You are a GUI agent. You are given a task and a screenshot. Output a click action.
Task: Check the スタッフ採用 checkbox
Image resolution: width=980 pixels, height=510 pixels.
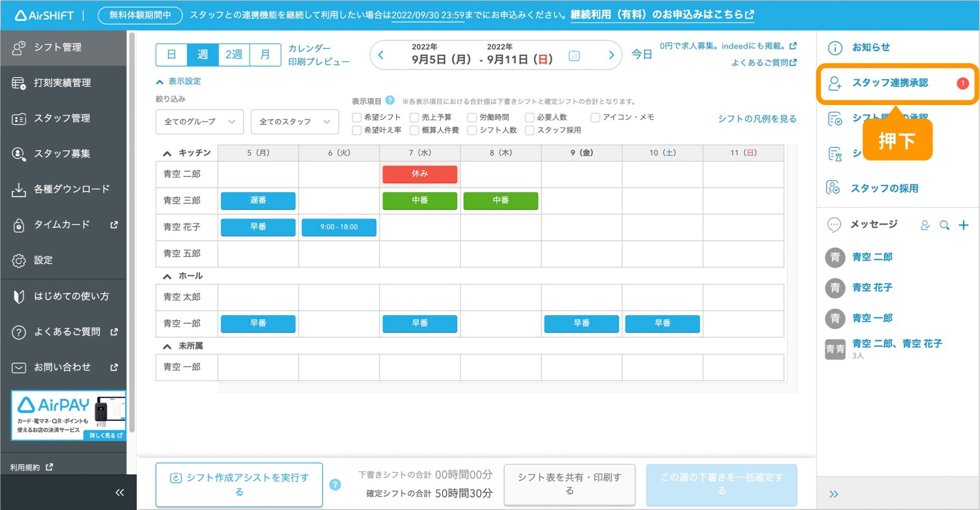[x=530, y=130]
